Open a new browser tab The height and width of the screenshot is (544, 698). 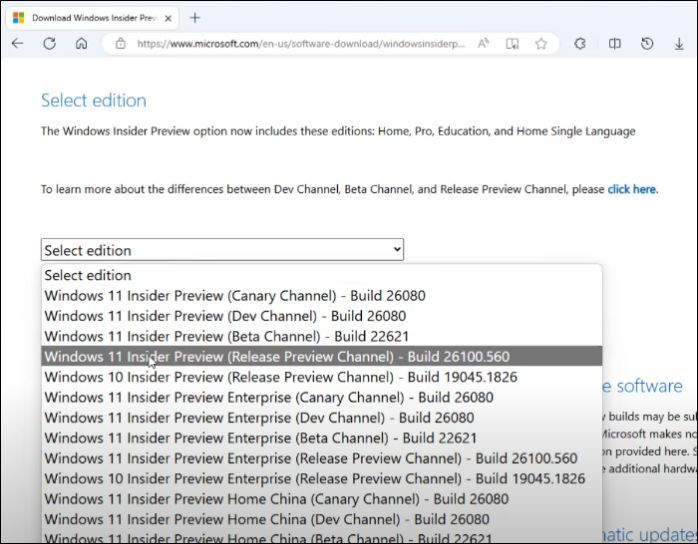point(195,18)
